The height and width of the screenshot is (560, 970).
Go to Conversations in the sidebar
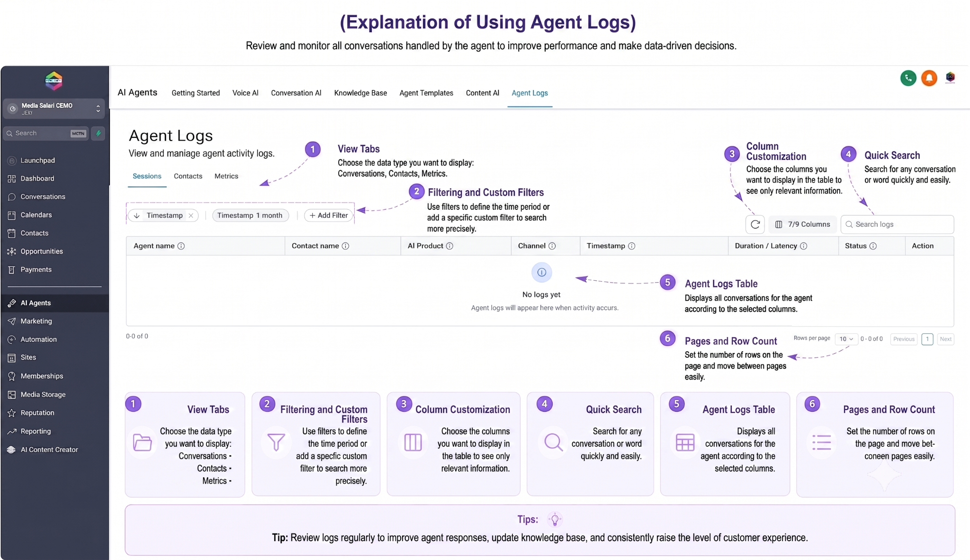coord(43,197)
